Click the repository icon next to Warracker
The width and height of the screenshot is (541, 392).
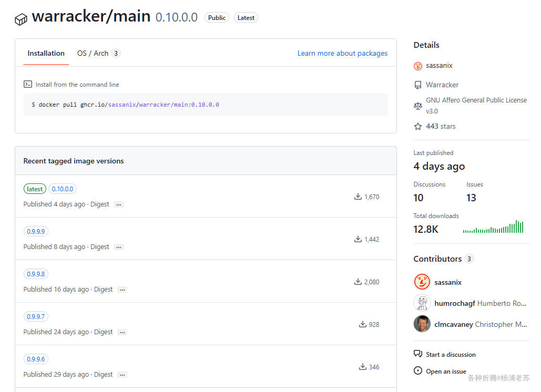[x=418, y=85]
